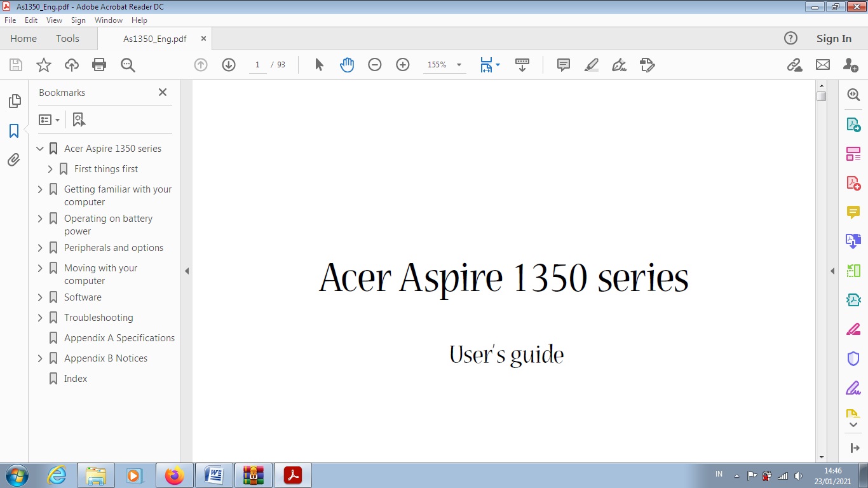Switch to the Tools tab
Image resolution: width=868 pixels, height=488 pixels.
point(67,39)
